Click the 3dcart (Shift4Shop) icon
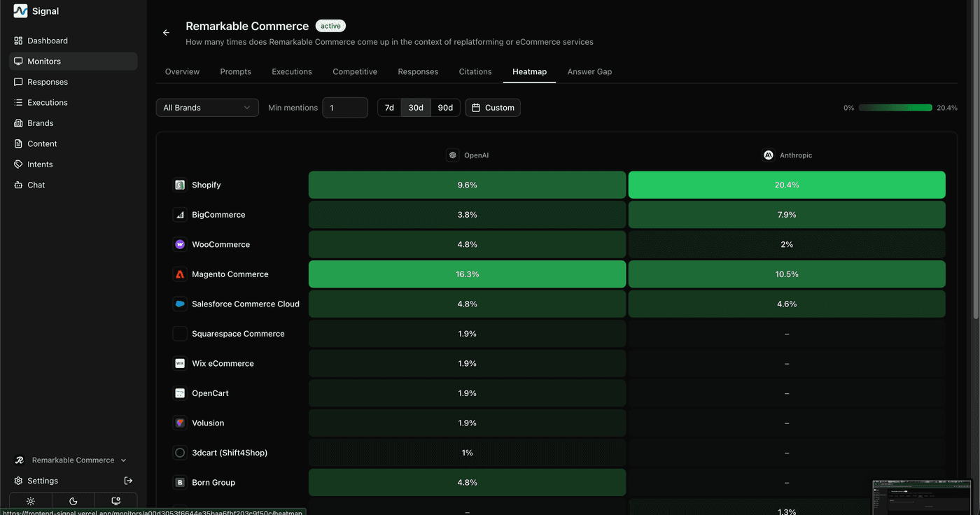The image size is (980, 515). (x=180, y=453)
